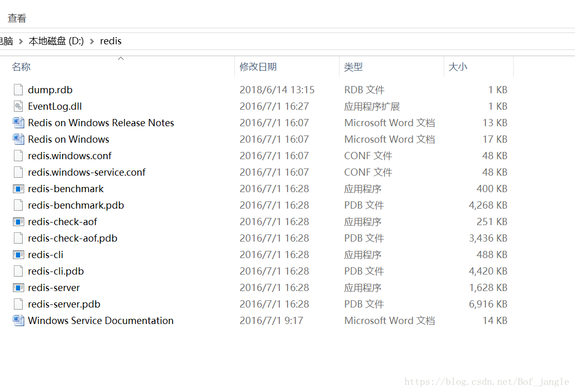575x392 pixels.
Task: Select the redis.windows-service.conf file name
Action: pos(87,173)
